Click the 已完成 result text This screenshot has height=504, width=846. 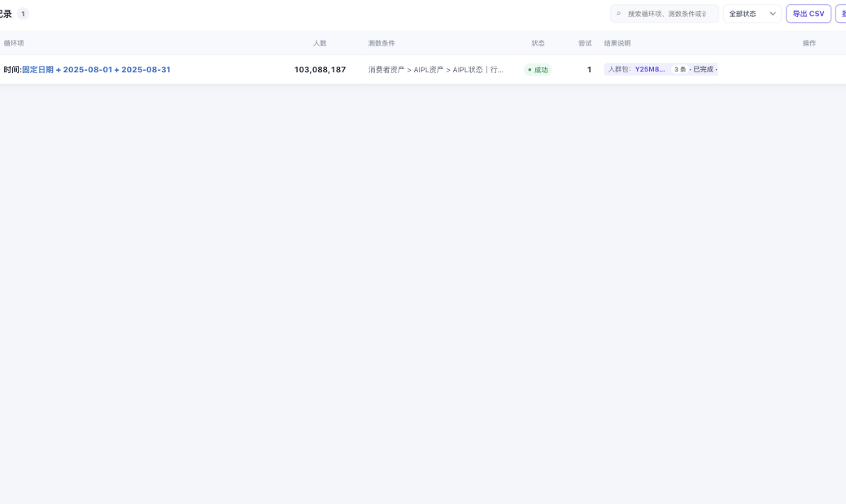(x=703, y=70)
